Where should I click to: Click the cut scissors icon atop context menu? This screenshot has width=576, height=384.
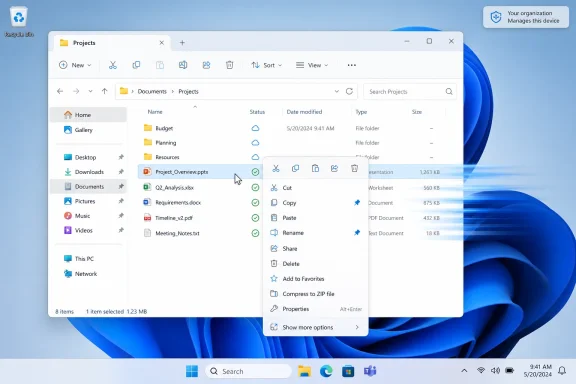point(276,169)
